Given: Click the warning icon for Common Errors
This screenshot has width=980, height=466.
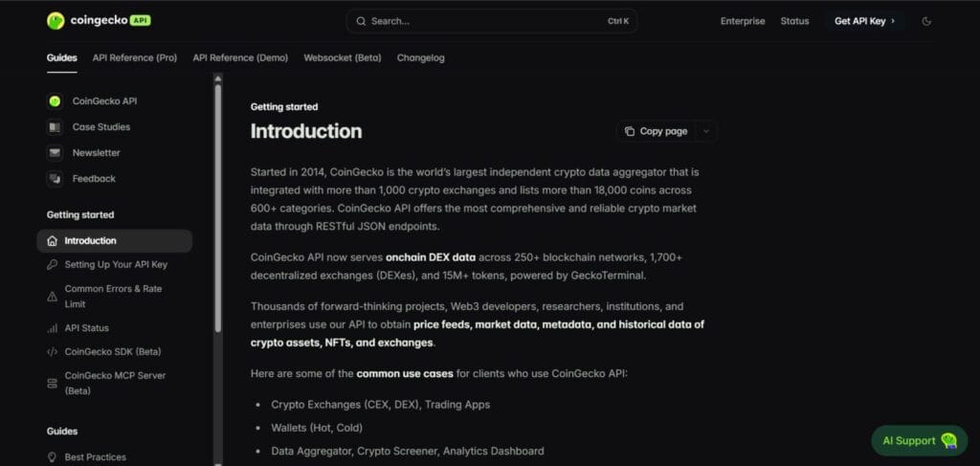Looking at the screenshot, I should coord(52,296).
